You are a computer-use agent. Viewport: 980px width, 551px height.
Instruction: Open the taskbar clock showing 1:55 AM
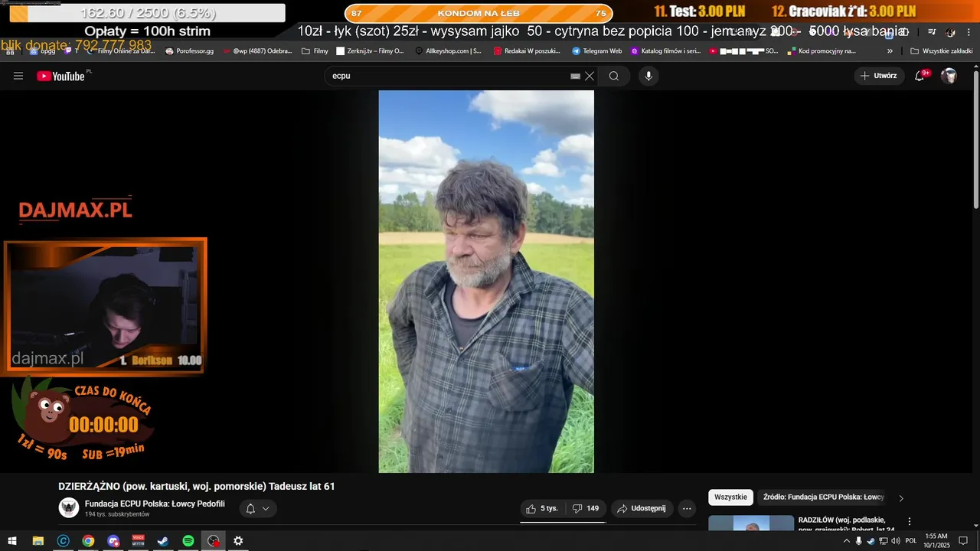936,541
